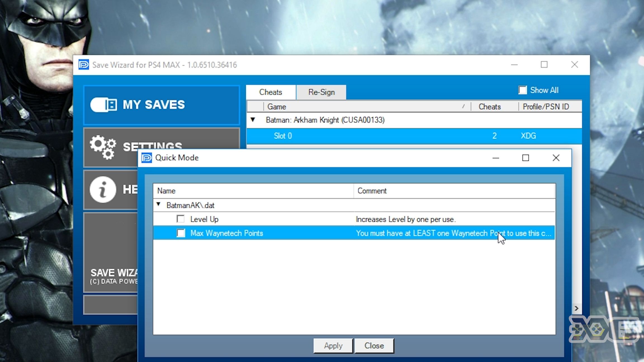Open the MY SAVES panel

pyautogui.click(x=162, y=105)
